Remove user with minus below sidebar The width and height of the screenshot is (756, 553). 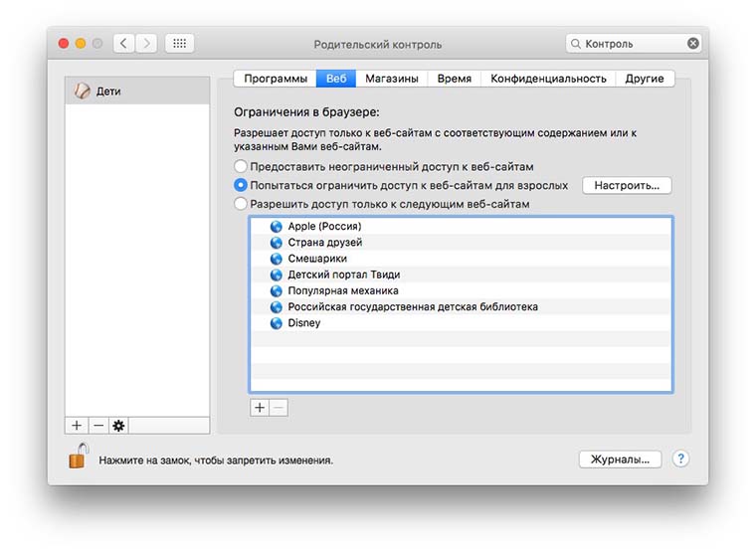pyautogui.click(x=98, y=426)
